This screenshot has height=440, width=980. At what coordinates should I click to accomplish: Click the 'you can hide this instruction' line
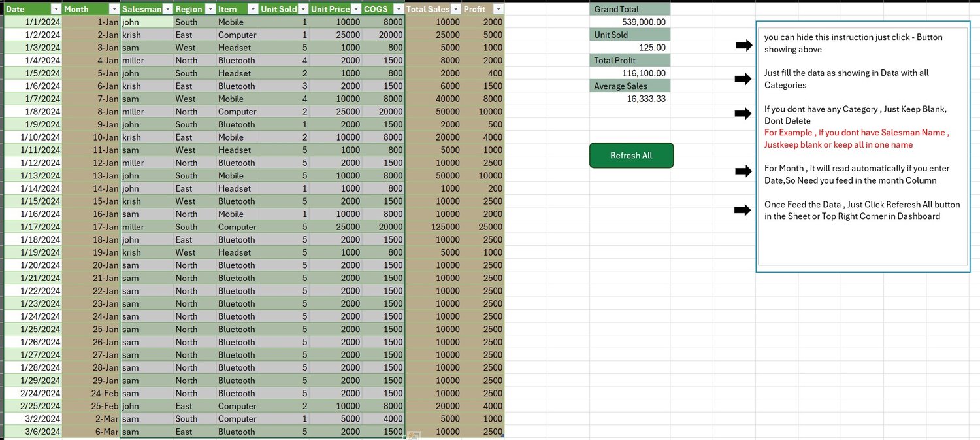point(853,43)
